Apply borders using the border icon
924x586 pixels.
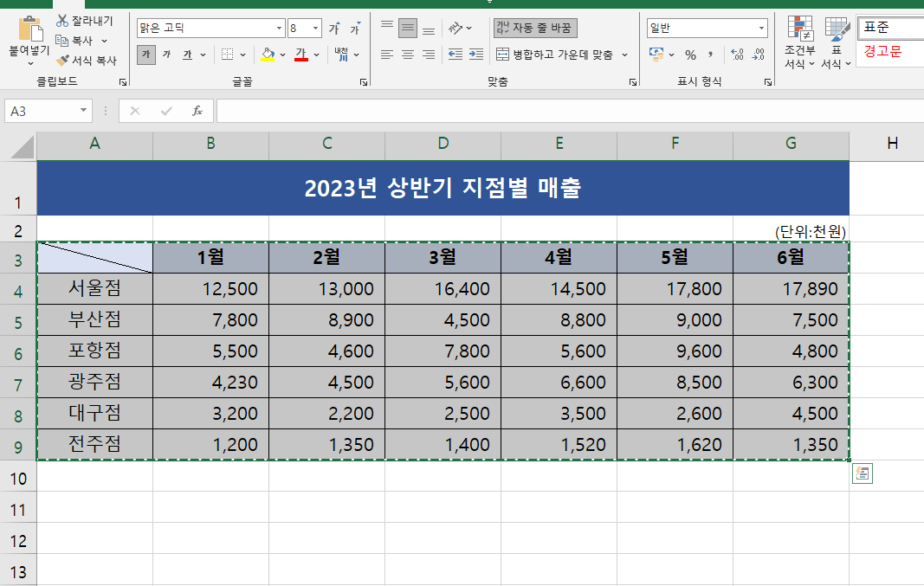[228, 55]
